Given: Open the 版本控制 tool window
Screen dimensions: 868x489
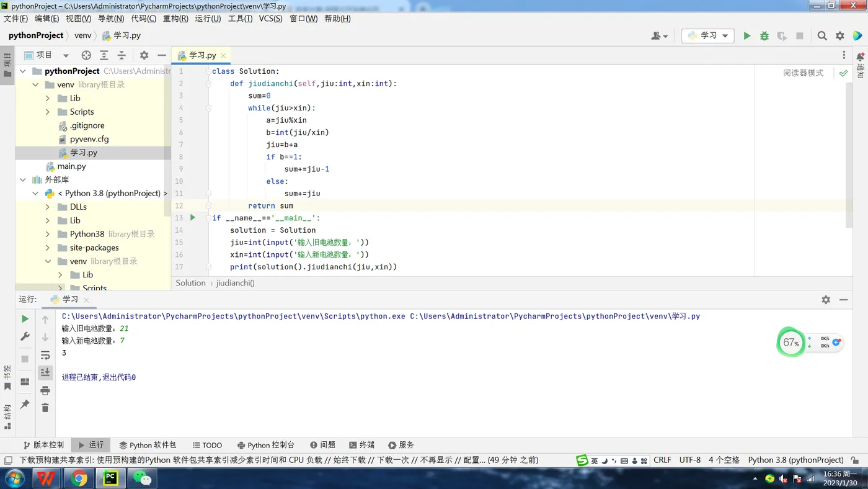Looking at the screenshot, I should pyautogui.click(x=43, y=445).
